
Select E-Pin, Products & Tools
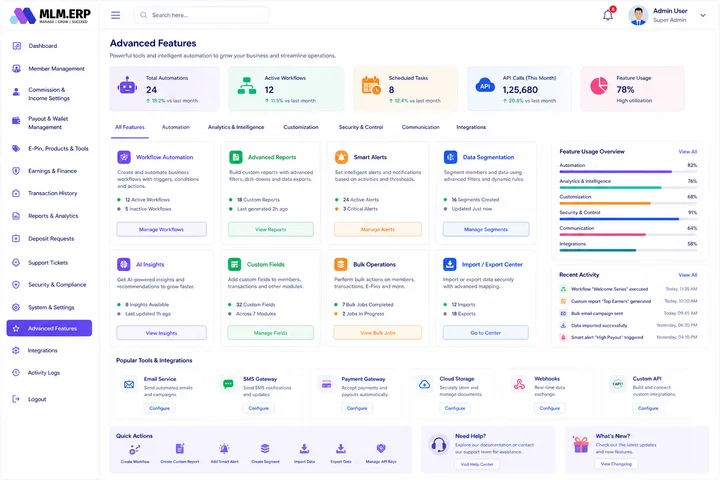click(x=58, y=148)
